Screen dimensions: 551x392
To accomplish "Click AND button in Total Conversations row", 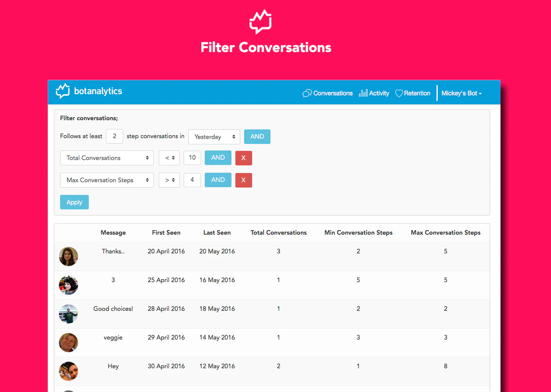I will point(218,158).
